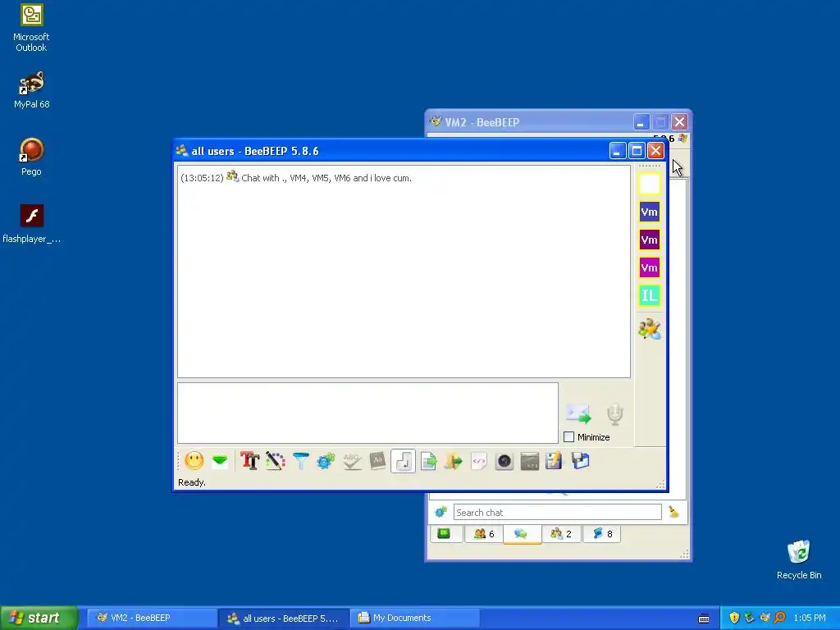This screenshot has width=840, height=630.
Task: Select the Recycle Bin desktop icon
Action: coord(799,559)
